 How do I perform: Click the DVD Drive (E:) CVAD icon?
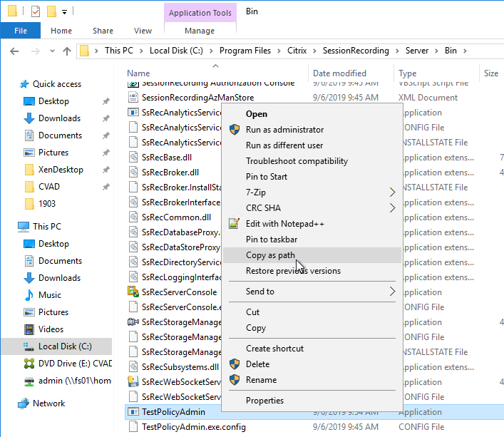(29, 363)
